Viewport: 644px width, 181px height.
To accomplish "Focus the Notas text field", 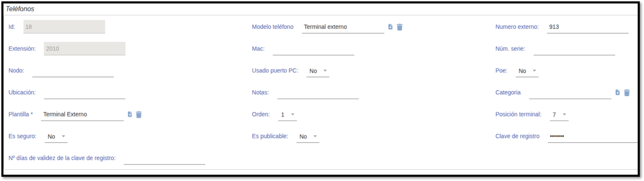I will 318,93.
